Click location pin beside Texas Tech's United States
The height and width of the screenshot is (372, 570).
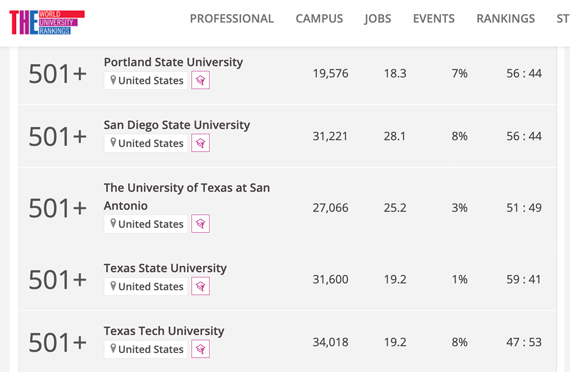113,349
